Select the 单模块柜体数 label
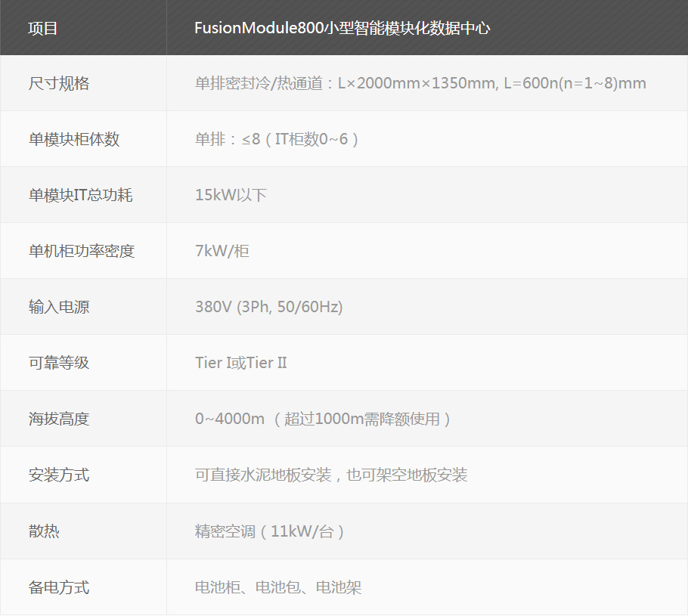 coord(74,139)
